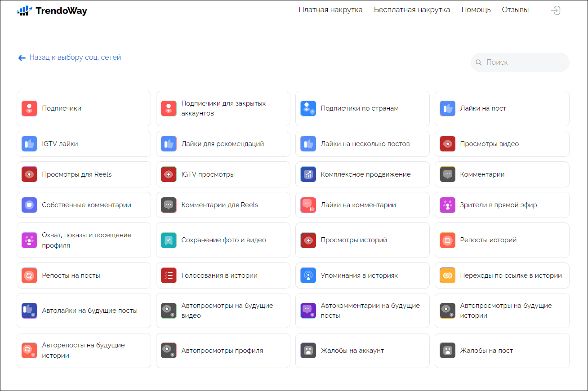Click the Жалобы на пост face icon

pyautogui.click(x=447, y=351)
